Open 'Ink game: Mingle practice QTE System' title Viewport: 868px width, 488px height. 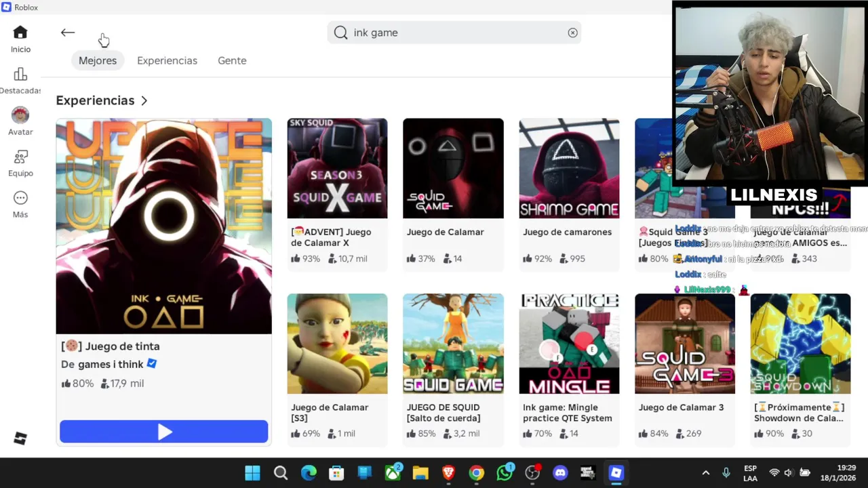tap(567, 413)
